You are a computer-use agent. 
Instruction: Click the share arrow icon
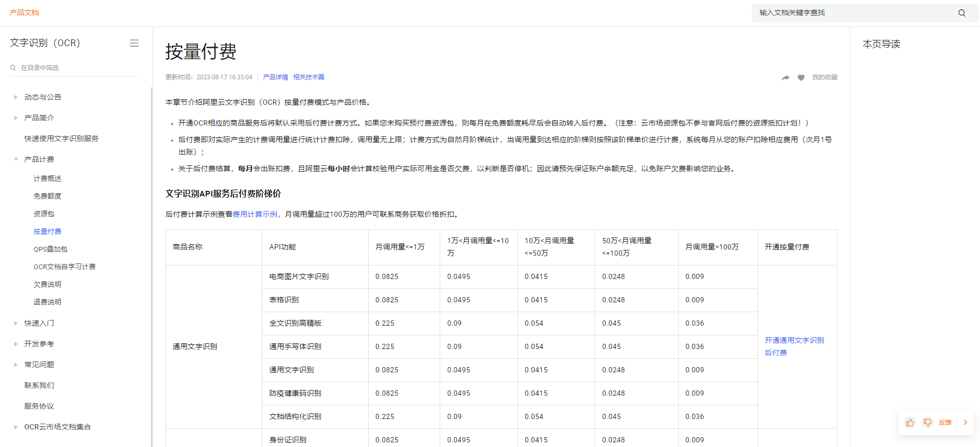click(786, 77)
